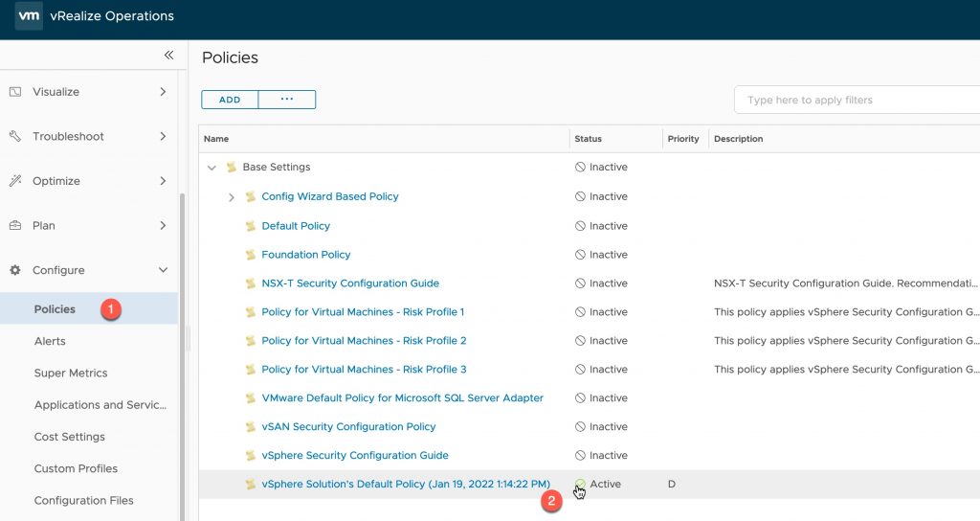Image resolution: width=980 pixels, height=521 pixels.
Task: Click the Troubleshoot wrench icon
Action: [x=15, y=136]
